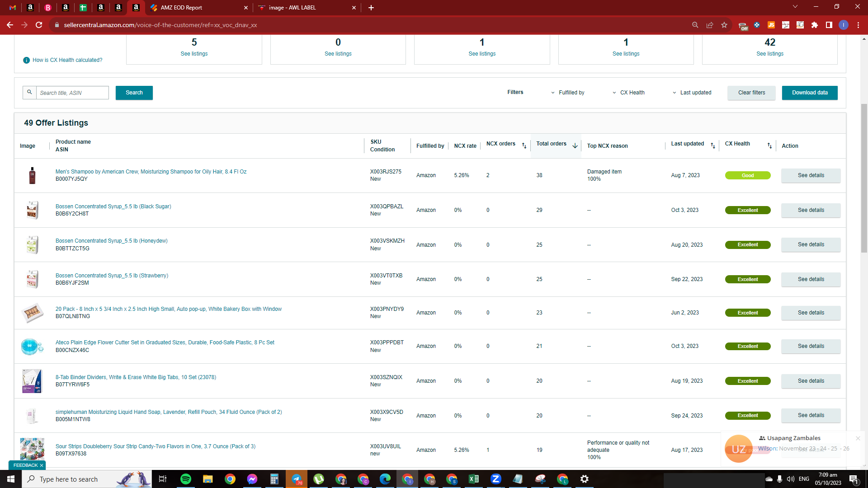Toggle the browser side panel icon
The height and width of the screenshot is (488, 868).
point(829,25)
